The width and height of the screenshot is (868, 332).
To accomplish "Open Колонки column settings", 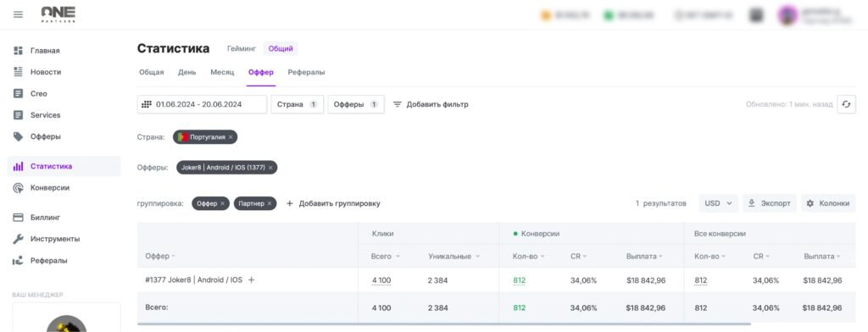I will [828, 203].
